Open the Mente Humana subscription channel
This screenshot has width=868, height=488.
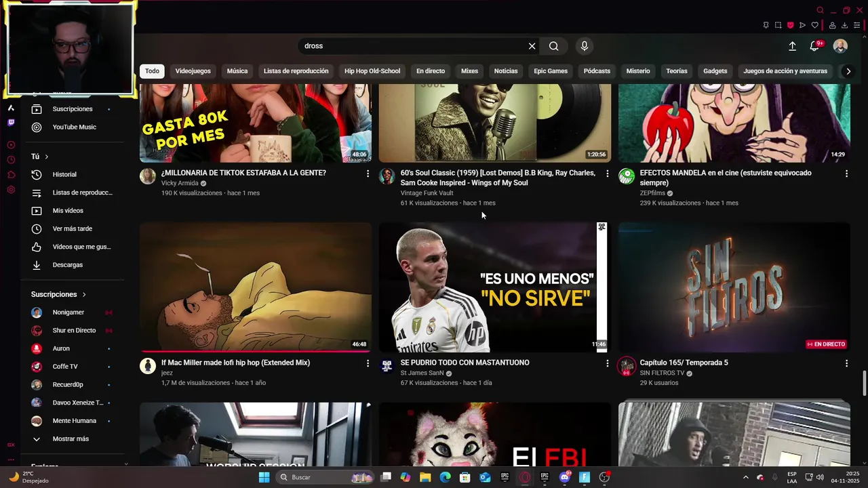75,421
